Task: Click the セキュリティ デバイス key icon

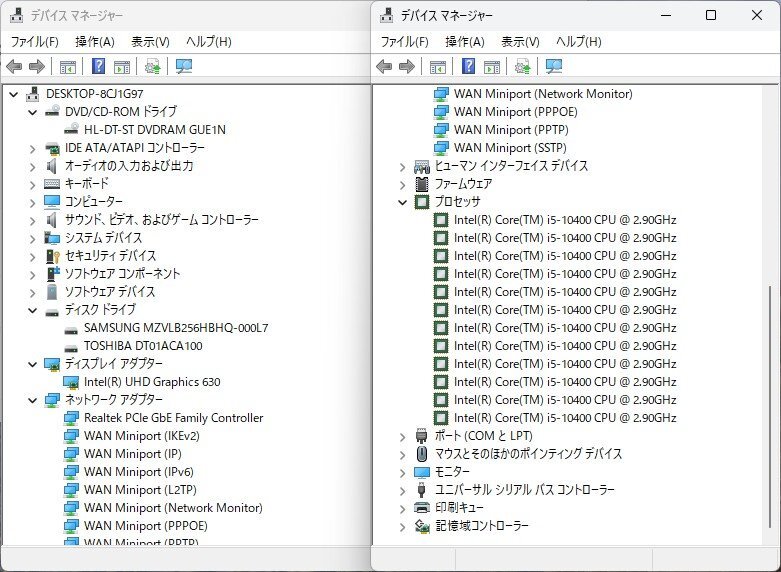Action: click(x=52, y=256)
